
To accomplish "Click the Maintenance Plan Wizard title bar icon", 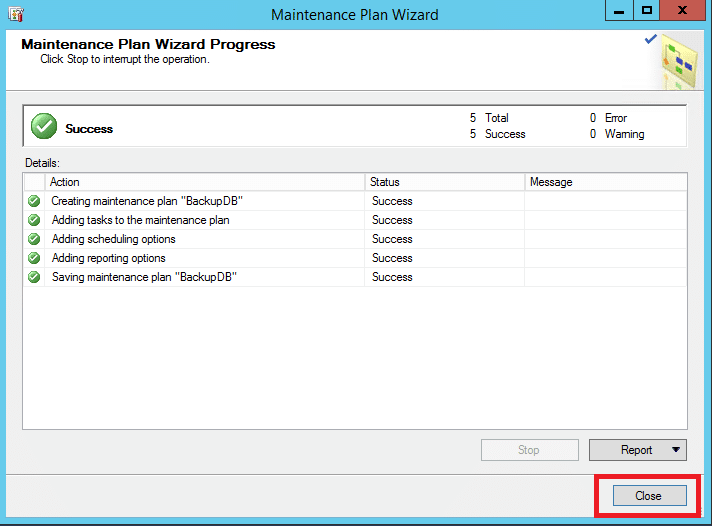I will click(x=16, y=14).
